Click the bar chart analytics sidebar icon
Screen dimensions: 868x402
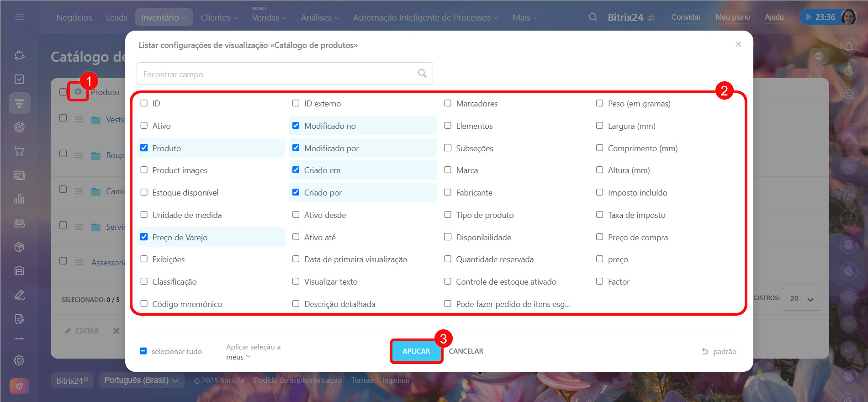click(19, 199)
